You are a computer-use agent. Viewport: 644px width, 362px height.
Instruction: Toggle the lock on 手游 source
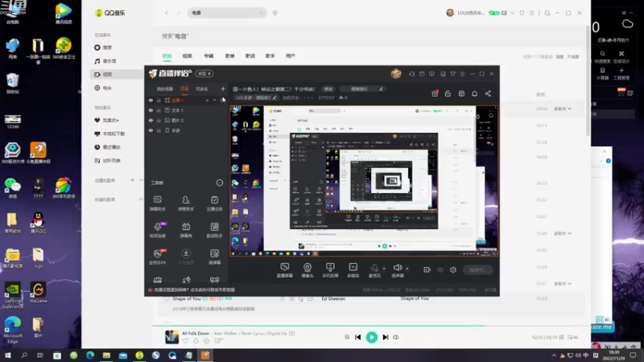pyautogui.click(x=159, y=130)
